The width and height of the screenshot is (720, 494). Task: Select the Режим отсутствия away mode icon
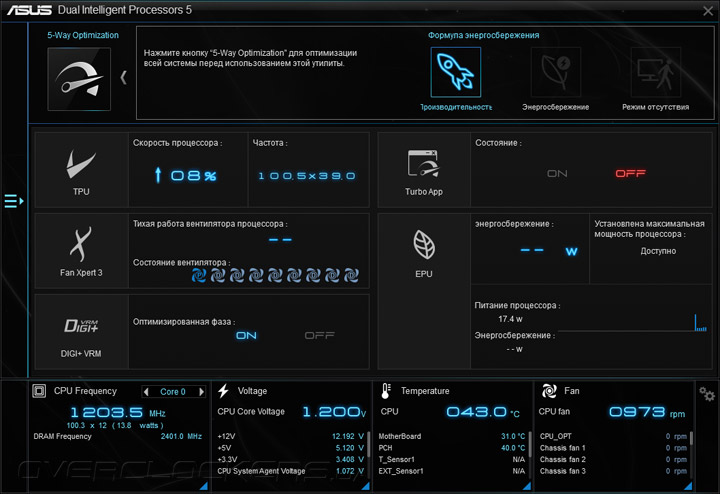tap(656, 72)
